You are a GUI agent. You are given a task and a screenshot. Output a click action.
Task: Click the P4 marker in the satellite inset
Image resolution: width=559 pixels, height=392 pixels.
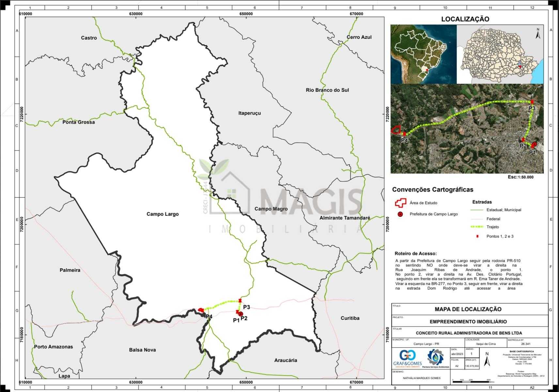pyautogui.click(x=404, y=134)
